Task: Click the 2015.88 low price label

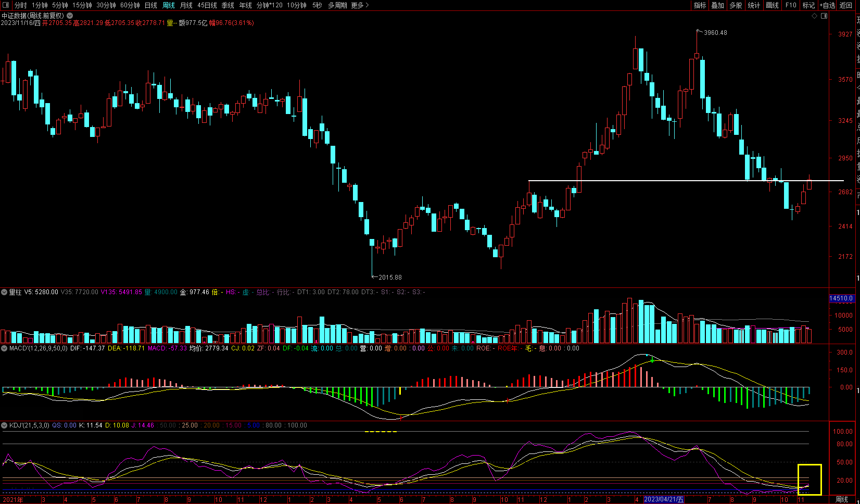Action: 390,278
